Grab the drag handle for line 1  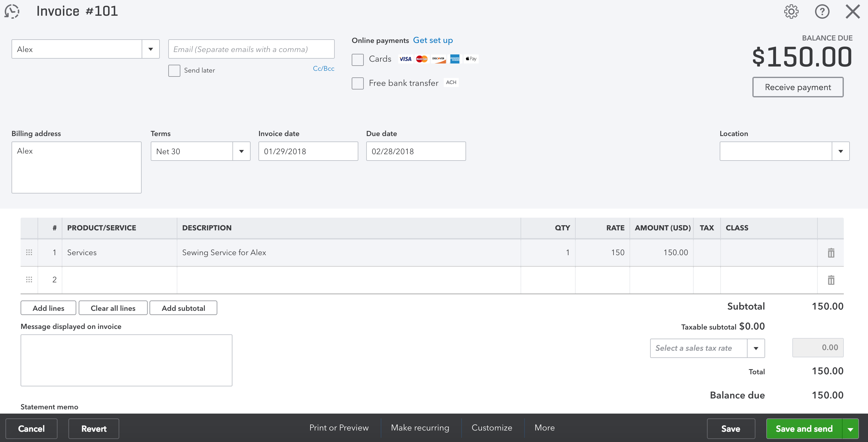tap(29, 252)
